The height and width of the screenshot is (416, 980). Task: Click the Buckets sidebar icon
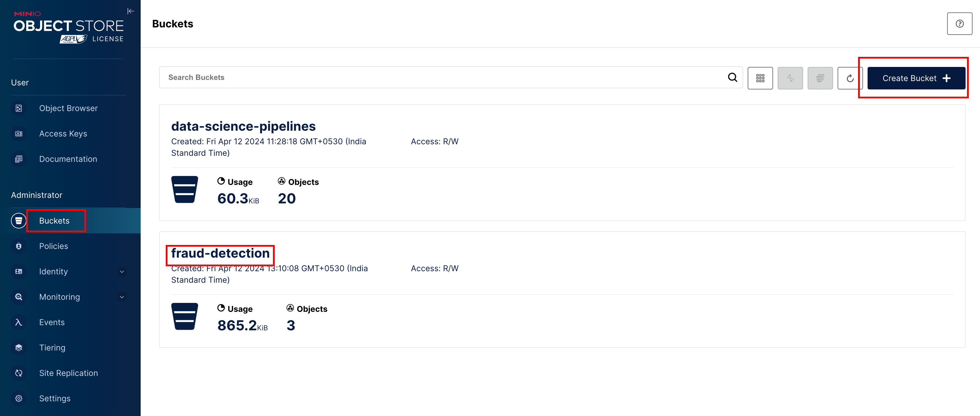(19, 221)
